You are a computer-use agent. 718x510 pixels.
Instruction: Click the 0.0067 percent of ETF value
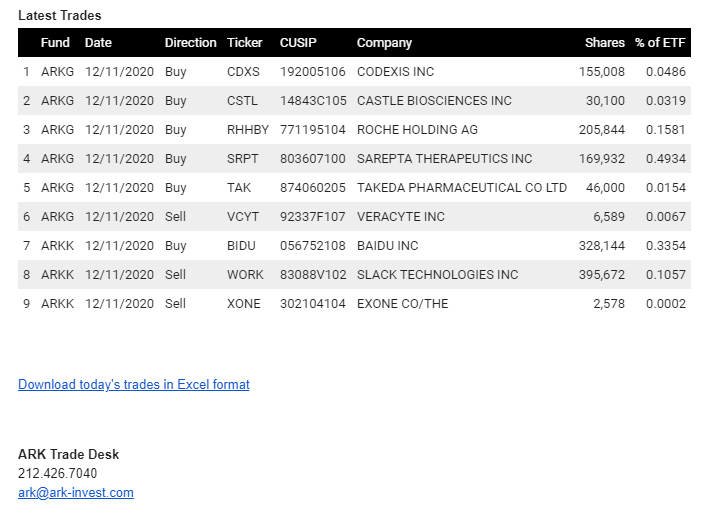tap(666, 217)
